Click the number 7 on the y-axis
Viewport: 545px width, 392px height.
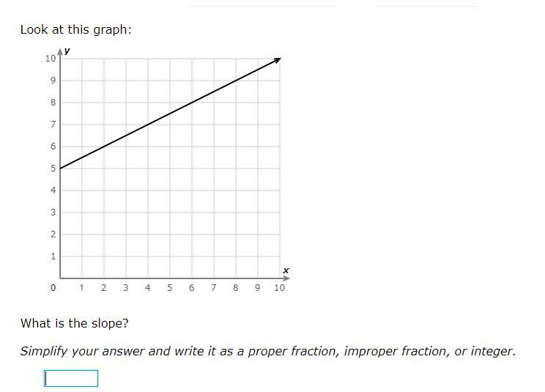[x=53, y=125]
